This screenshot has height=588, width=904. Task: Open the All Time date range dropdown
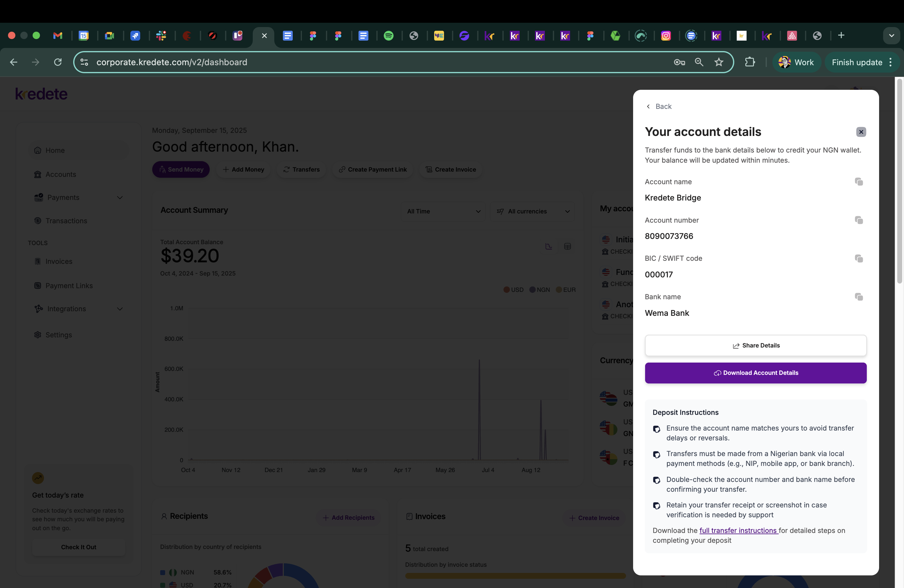(x=443, y=211)
